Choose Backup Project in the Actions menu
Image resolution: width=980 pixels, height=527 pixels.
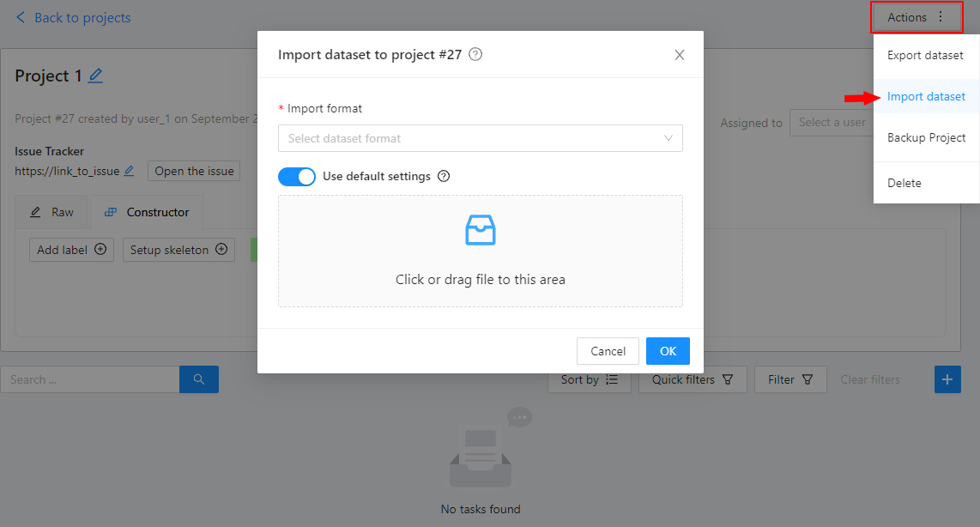[x=926, y=138]
